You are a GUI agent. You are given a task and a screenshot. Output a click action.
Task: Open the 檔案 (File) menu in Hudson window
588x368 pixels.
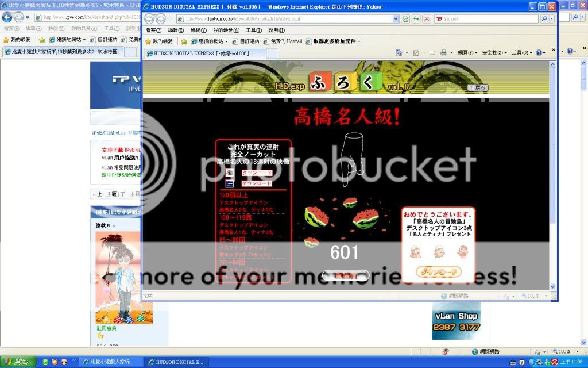(x=153, y=30)
